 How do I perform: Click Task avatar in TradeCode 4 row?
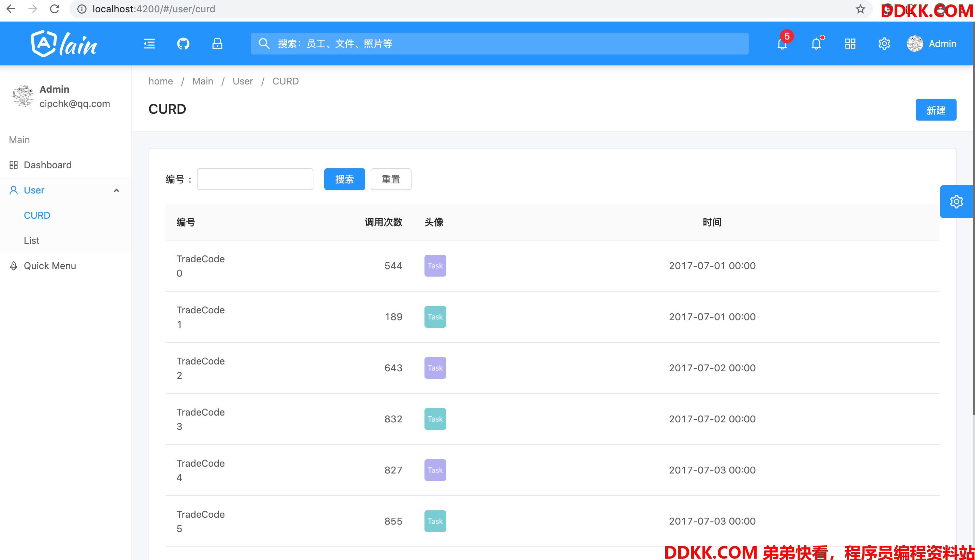click(x=435, y=470)
